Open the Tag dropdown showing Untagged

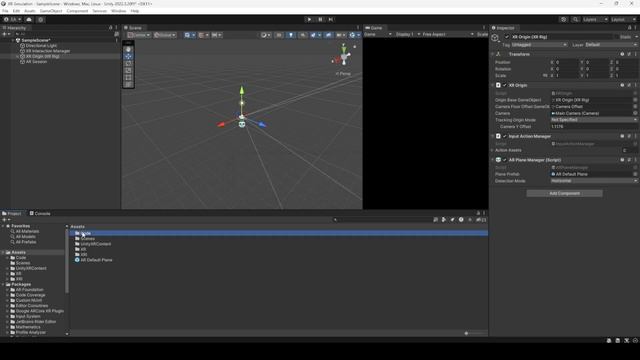click(539, 44)
